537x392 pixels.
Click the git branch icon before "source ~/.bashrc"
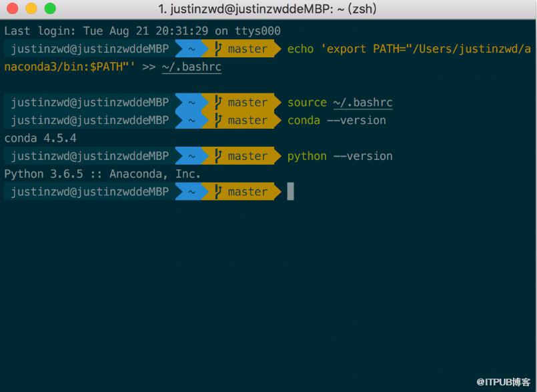coord(218,102)
